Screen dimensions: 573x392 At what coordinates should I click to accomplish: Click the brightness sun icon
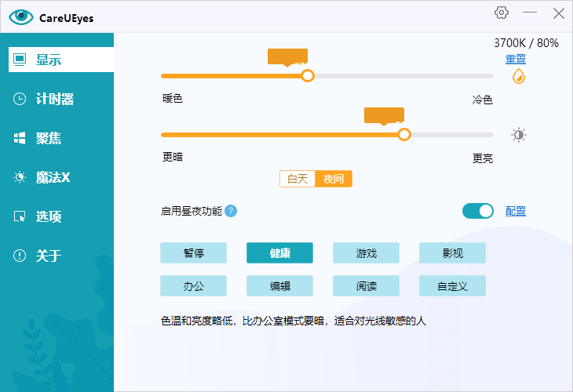pyautogui.click(x=519, y=135)
